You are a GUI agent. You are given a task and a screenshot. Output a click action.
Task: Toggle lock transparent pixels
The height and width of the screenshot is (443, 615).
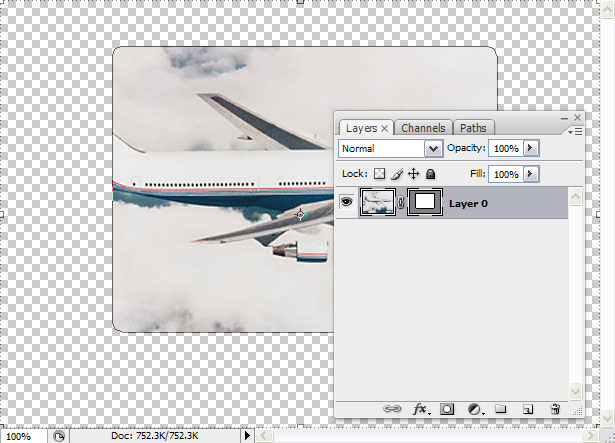point(379,174)
